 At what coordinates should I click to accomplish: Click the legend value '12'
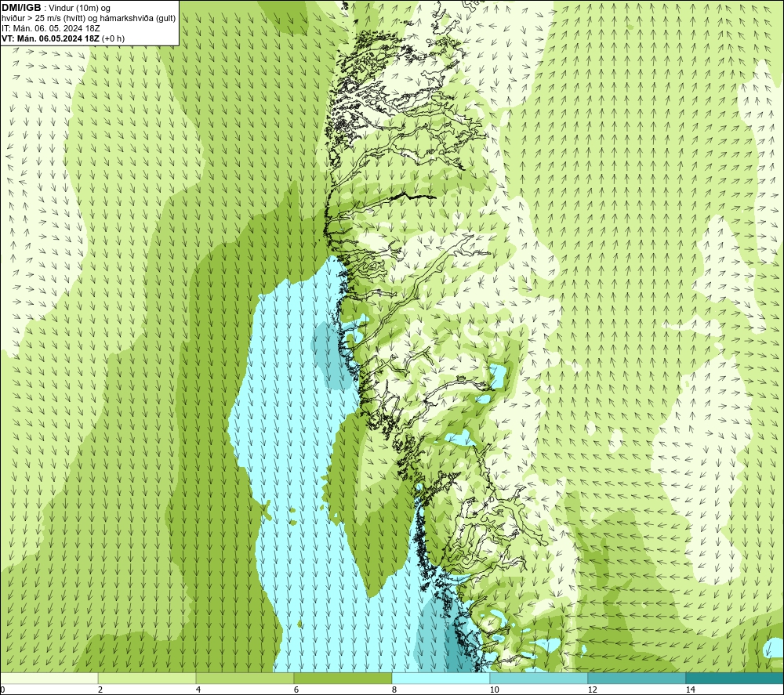pos(593,690)
